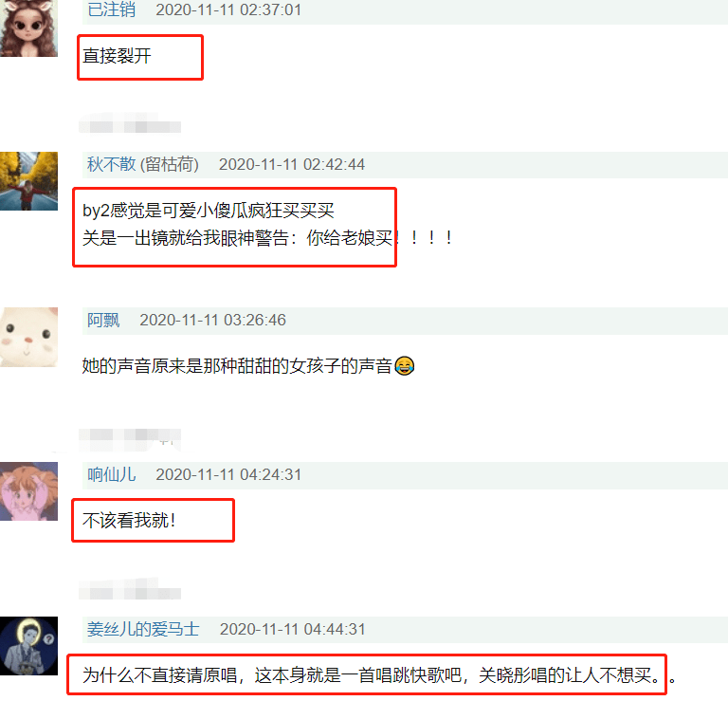728x701 pixels.
Task: Open profile of 响仙儿
Action: coord(112,474)
